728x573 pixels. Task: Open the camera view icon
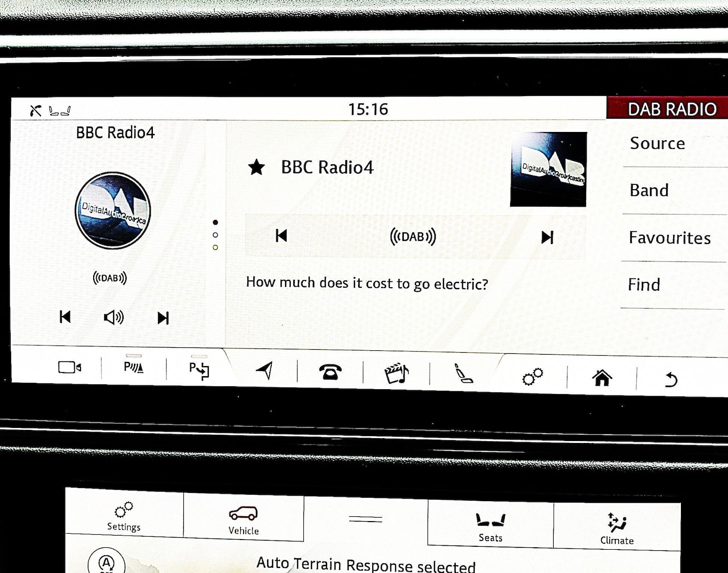coord(69,367)
